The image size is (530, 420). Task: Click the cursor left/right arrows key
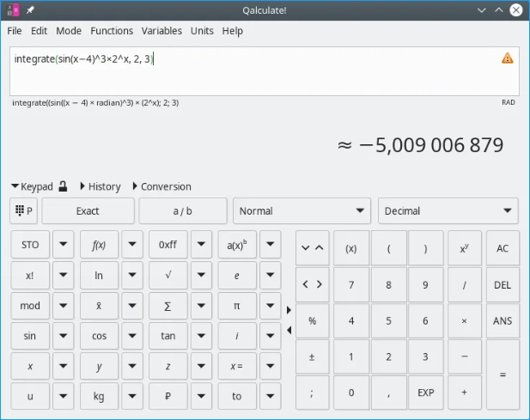(313, 284)
